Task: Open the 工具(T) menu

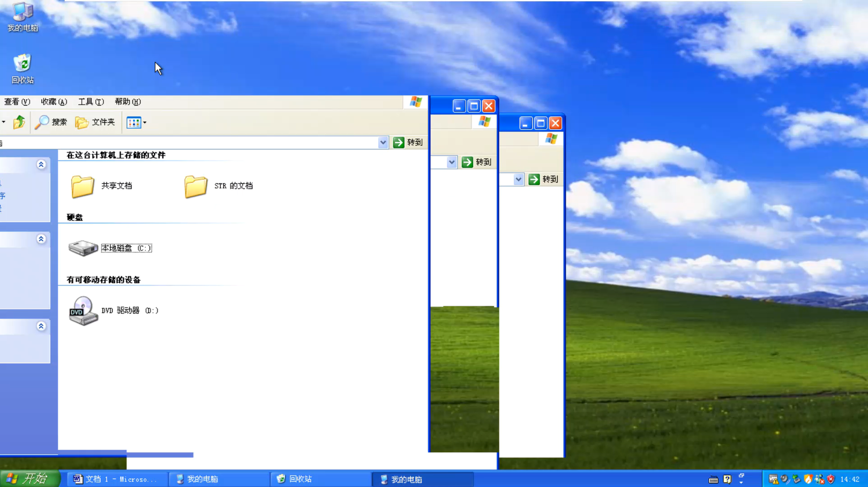Action: point(91,102)
